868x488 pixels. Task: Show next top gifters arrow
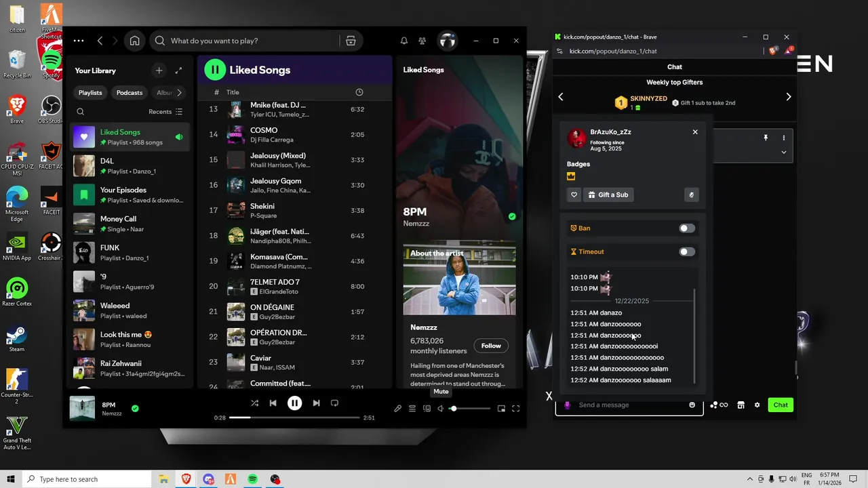pyautogui.click(x=789, y=97)
